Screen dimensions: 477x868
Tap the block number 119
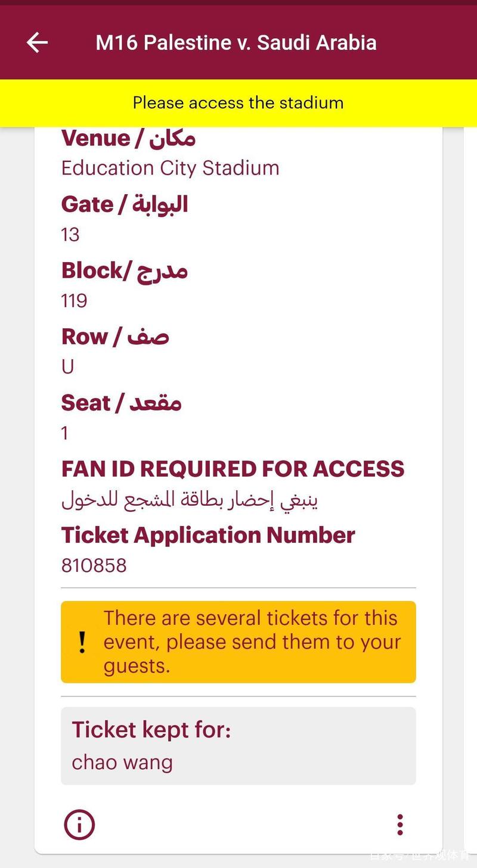click(75, 300)
